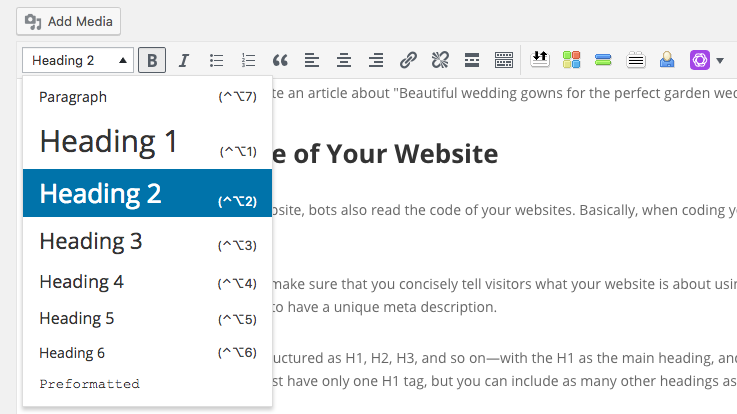
Task: Align text left
Action: (x=312, y=60)
